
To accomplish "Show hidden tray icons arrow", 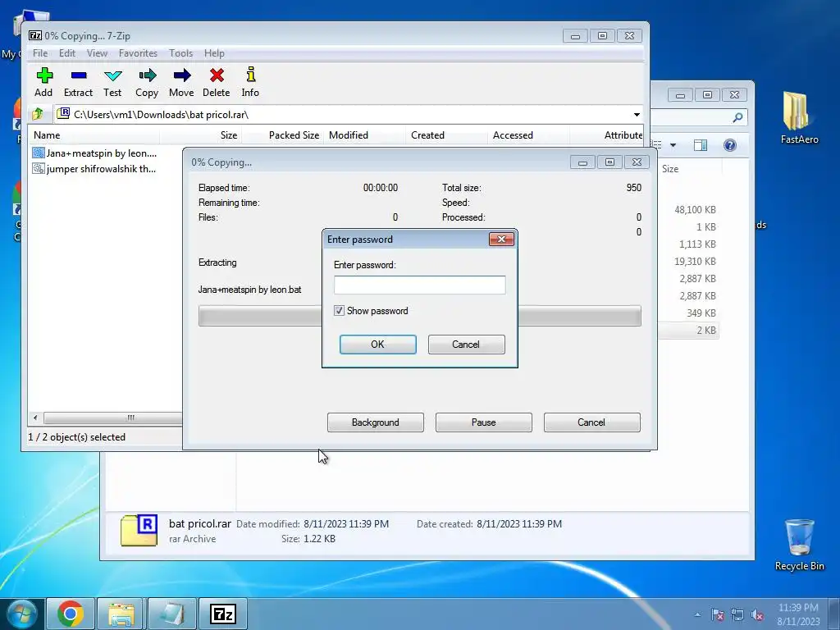I will [x=697, y=615].
